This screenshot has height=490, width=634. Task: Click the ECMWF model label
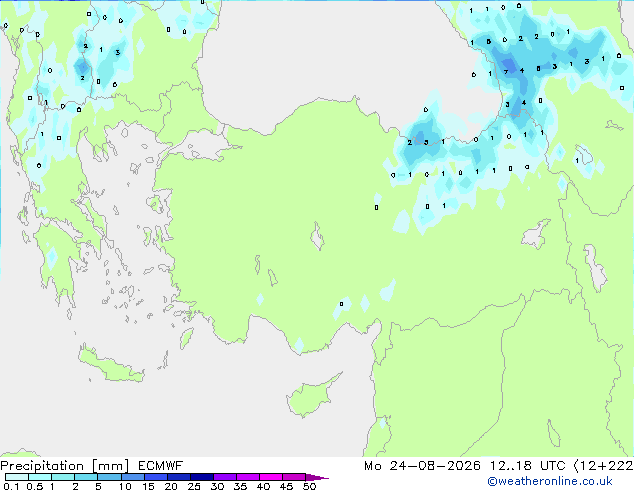tap(161, 466)
